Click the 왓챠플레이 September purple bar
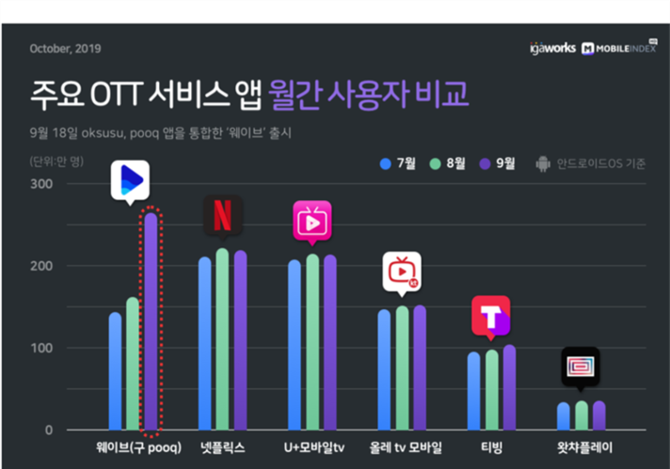 (599, 415)
